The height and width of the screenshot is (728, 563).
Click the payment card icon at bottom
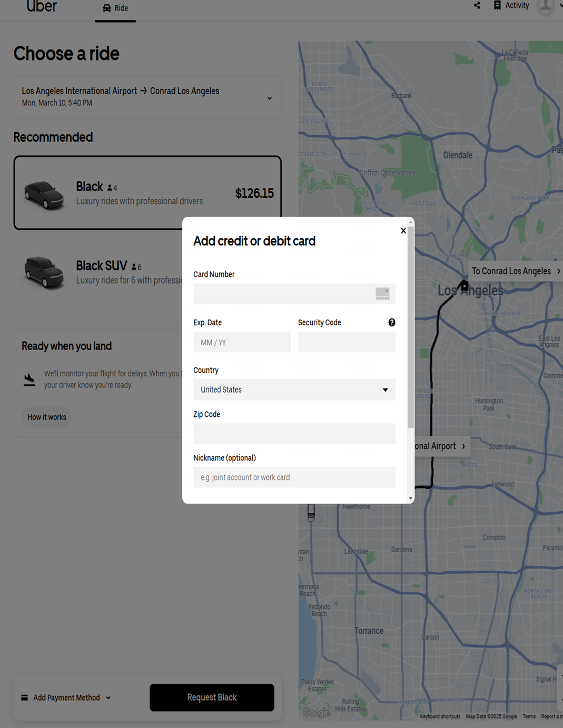(24, 697)
